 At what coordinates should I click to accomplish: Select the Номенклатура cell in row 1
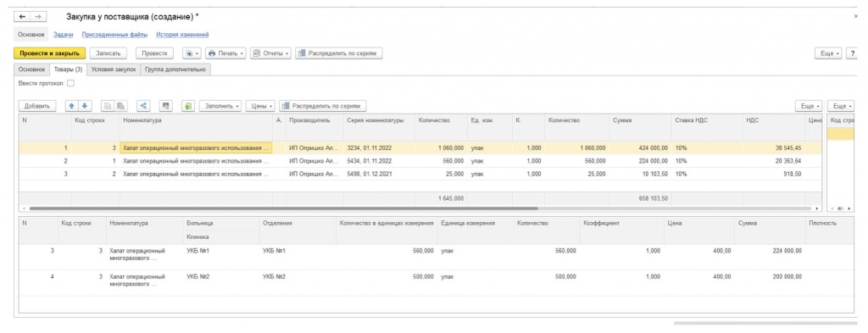coord(197,147)
